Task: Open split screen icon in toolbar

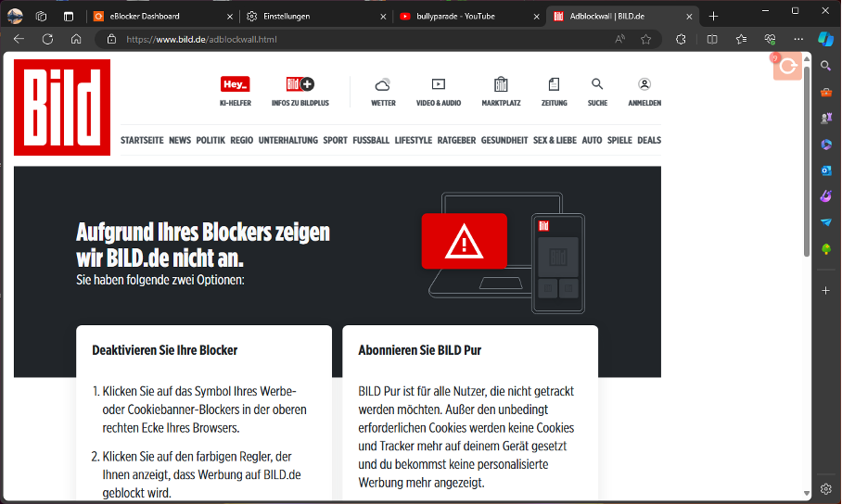Action: point(712,39)
